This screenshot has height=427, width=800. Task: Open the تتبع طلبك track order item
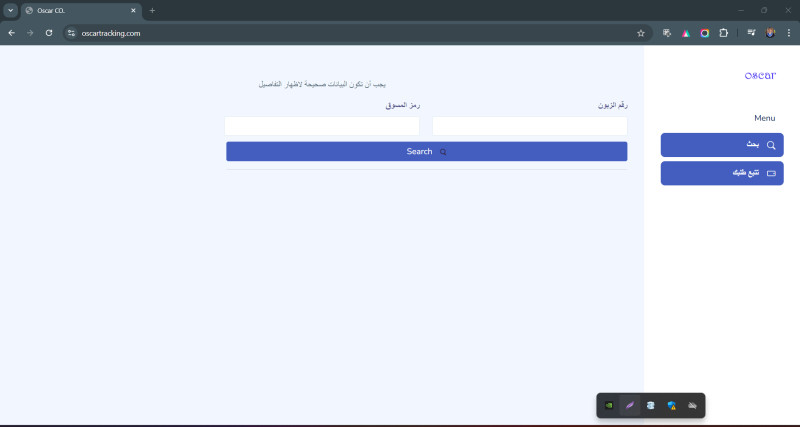(x=721, y=173)
